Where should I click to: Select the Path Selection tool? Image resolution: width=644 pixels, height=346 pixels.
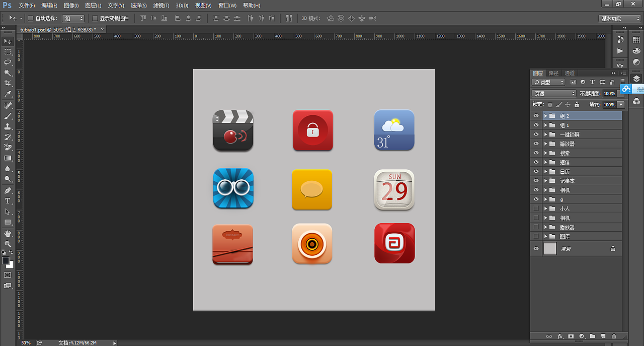pos(8,212)
